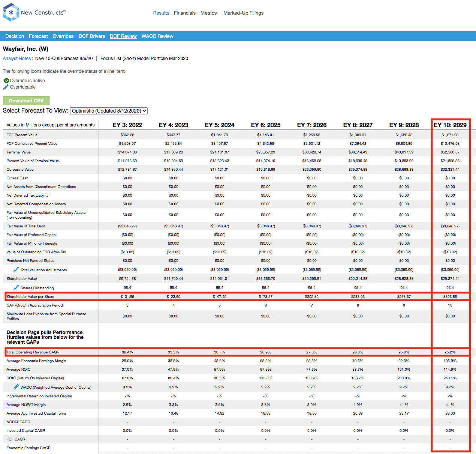The width and height of the screenshot is (476, 454).
Task: Click the Pensions Net Funded Status label
Action: pyautogui.click(x=30, y=260)
